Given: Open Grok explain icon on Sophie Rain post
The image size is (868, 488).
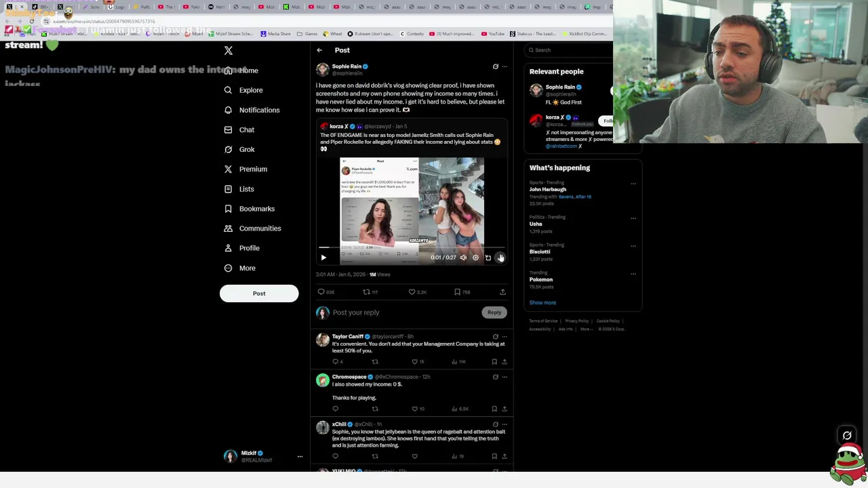Looking at the screenshot, I should coord(495,66).
